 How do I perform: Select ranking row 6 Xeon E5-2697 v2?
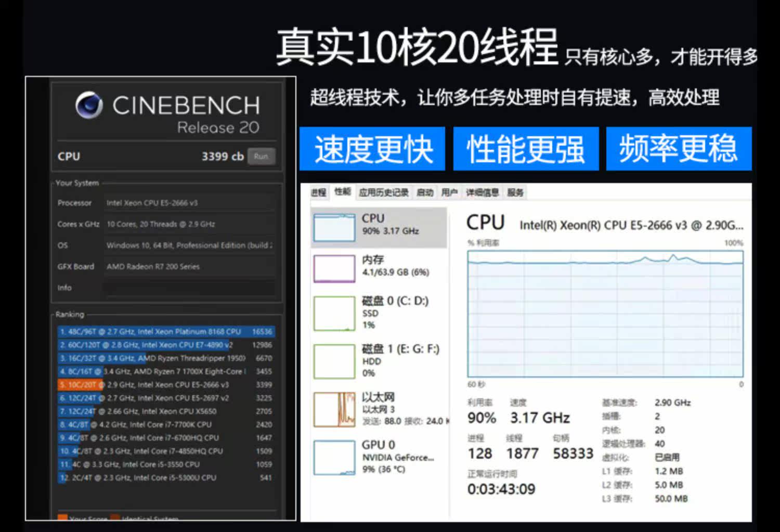[166, 398]
